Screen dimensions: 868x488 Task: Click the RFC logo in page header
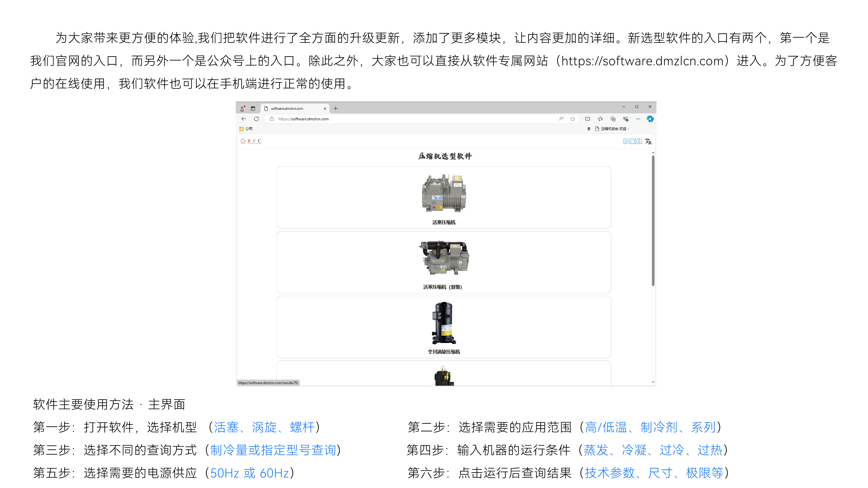pyautogui.click(x=251, y=141)
